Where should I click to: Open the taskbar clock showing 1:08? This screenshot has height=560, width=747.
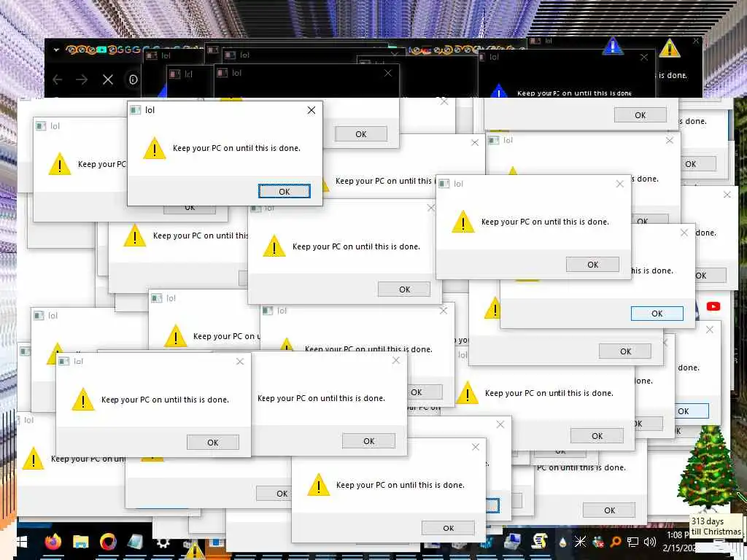(x=679, y=542)
